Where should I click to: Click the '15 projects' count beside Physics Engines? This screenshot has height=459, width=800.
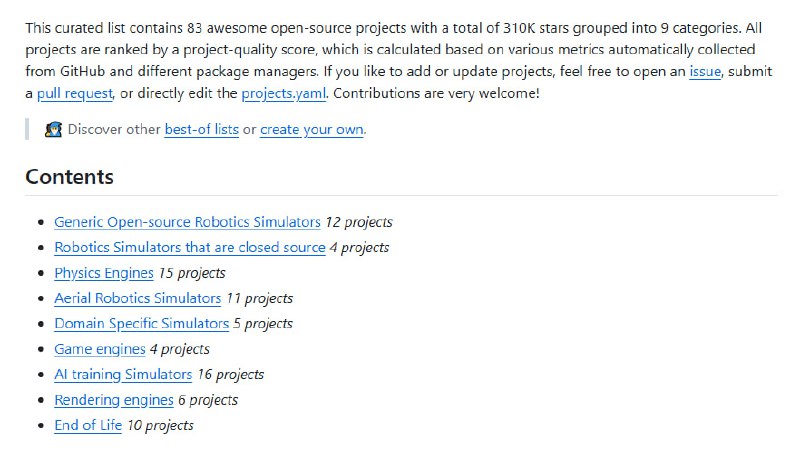coord(192,273)
